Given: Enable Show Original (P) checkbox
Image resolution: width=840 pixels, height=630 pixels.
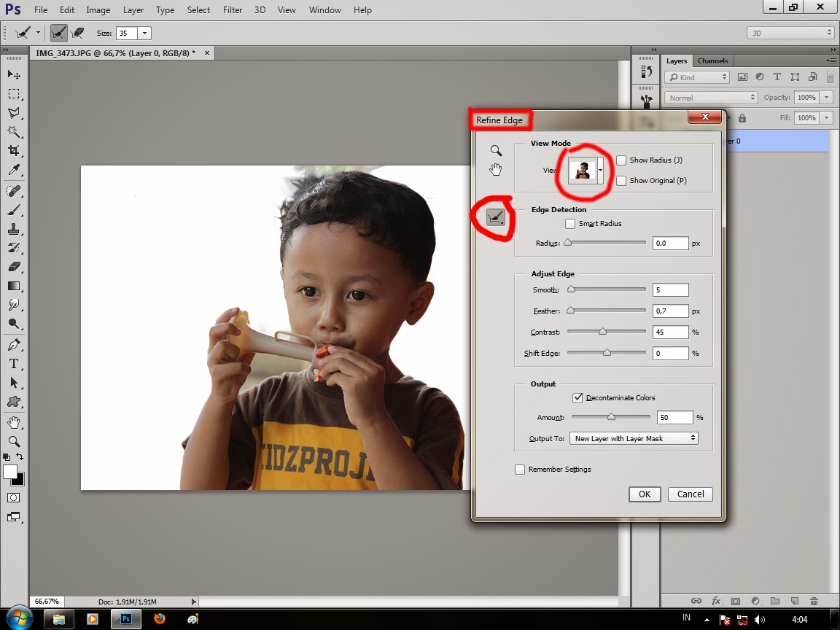Looking at the screenshot, I should (621, 181).
